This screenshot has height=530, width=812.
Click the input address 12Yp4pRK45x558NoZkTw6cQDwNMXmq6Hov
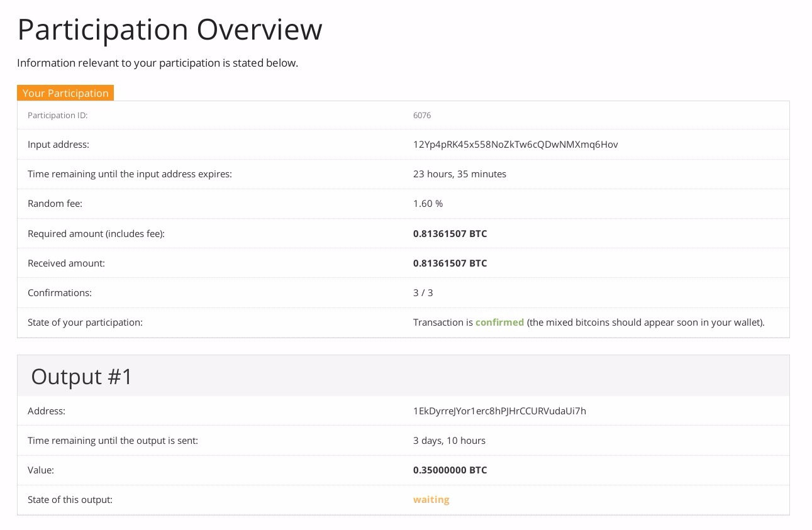[x=515, y=145]
